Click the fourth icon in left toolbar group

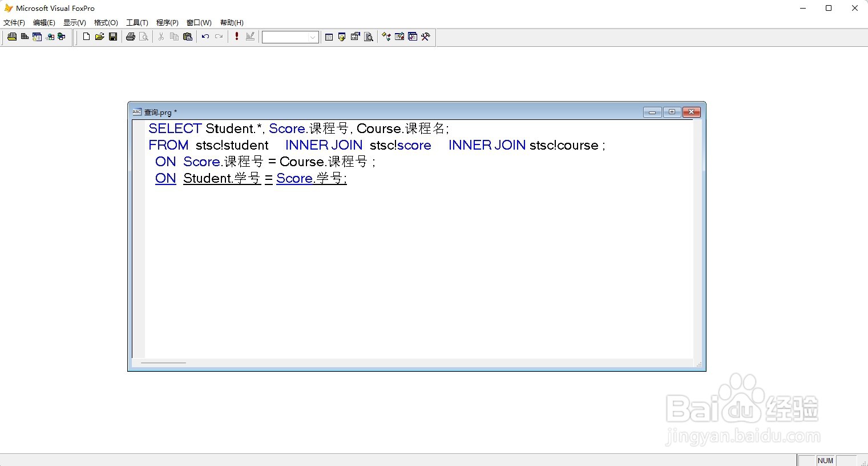pyautogui.click(x=50, y=37)
